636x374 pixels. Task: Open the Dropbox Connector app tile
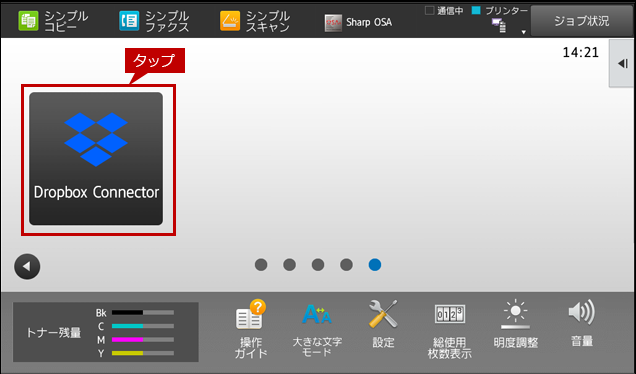pos(96,159)
